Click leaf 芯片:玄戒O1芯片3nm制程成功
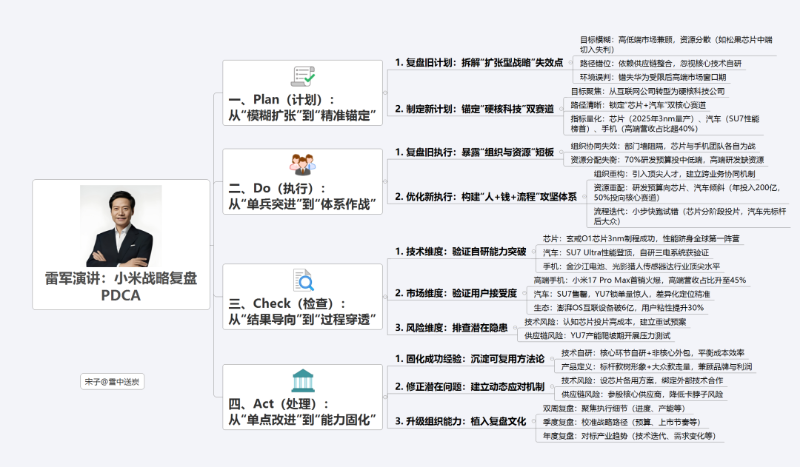The height and width of the screenshot is (467, 800). coord(641,238)
